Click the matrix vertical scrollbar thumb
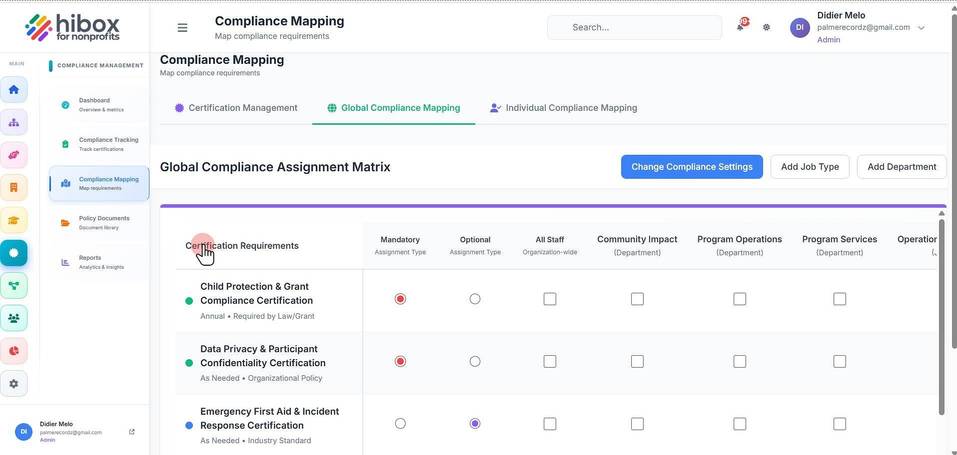This screenshot has height=455, width=957. coord(942,318)
